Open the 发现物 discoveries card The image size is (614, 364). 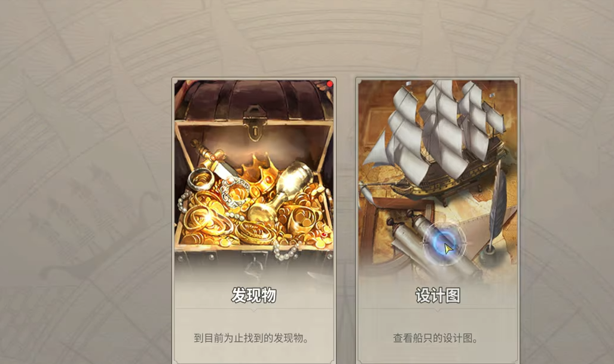253,221
